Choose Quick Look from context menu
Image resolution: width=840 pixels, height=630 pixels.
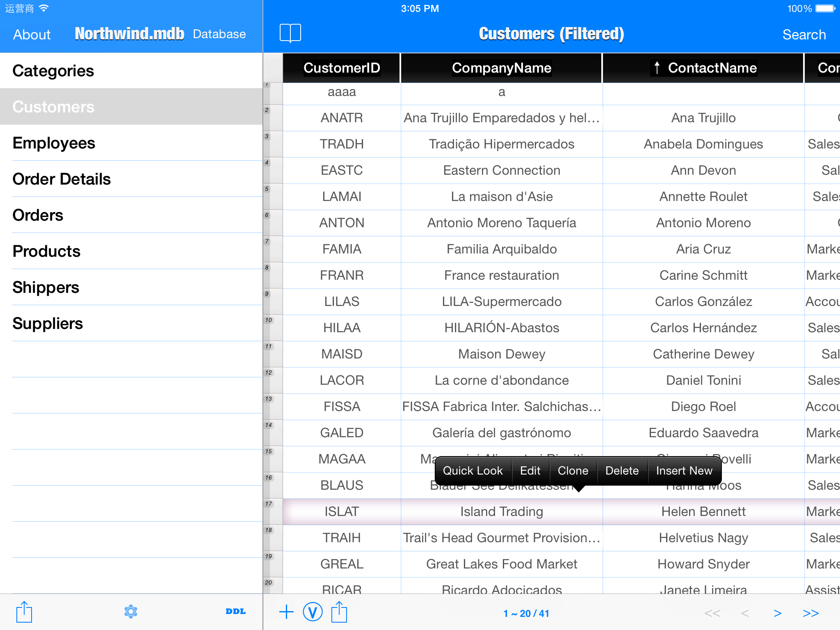472,471
